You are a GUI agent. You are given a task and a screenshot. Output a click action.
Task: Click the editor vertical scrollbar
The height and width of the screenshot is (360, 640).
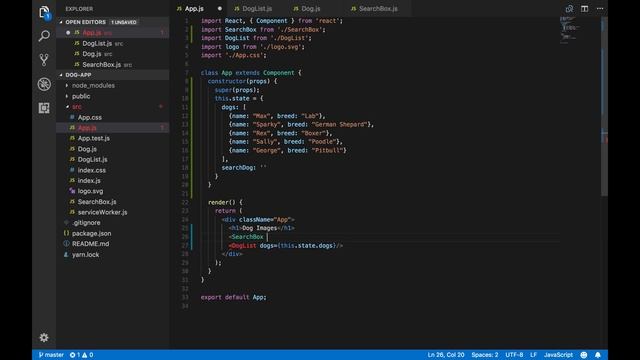tap(604, 106)
